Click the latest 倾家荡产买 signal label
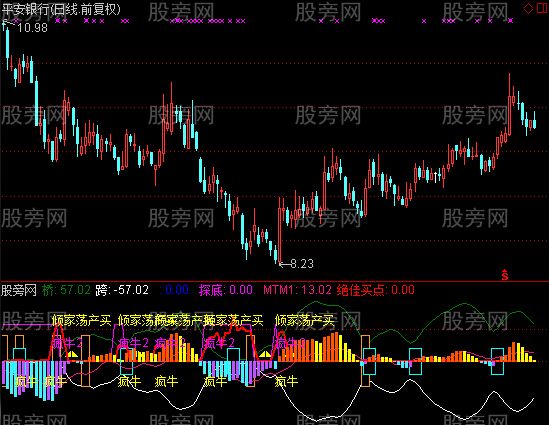 [x=304, y=320]
